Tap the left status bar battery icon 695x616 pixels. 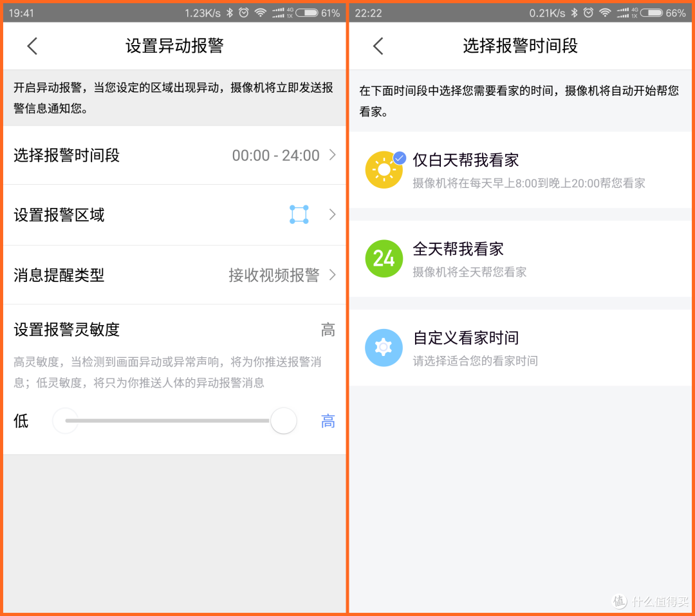[x=307, y=13]
